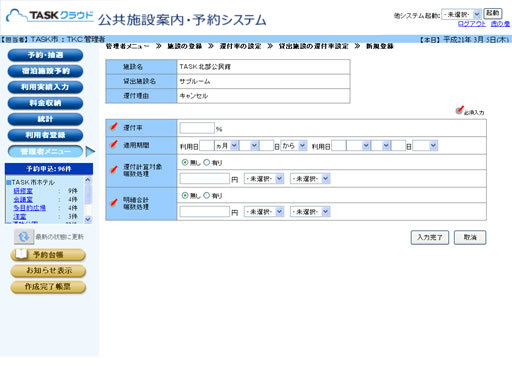The width and height of the screenshot is (512, 384).
Task: Select 無し radio for 明細合計
Action: click(185, 195)
